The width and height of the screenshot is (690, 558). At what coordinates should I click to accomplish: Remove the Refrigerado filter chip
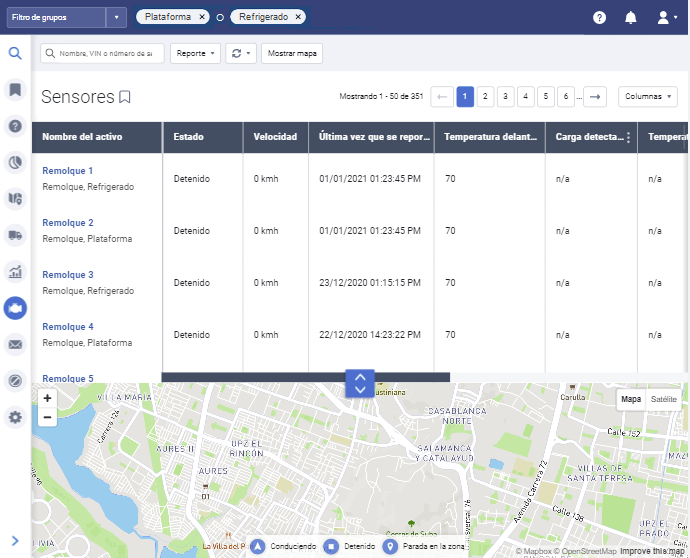point(298,17)
